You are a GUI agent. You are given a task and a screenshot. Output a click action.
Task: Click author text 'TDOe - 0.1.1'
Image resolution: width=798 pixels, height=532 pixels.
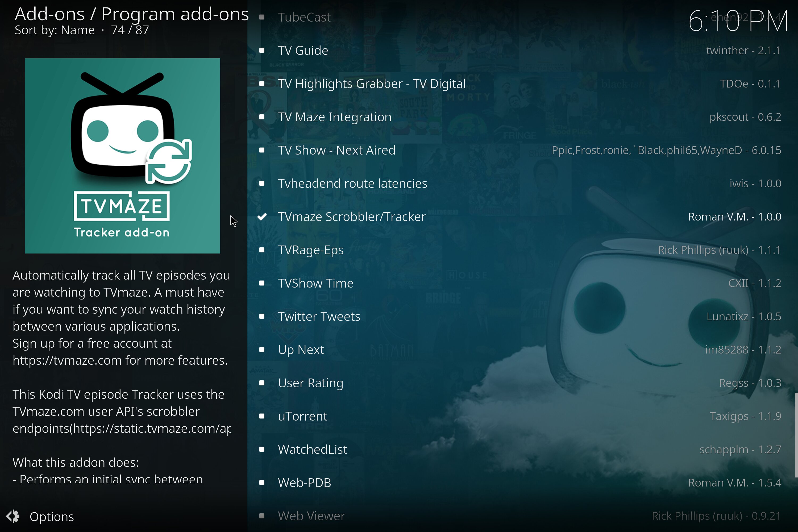(750, 84)
